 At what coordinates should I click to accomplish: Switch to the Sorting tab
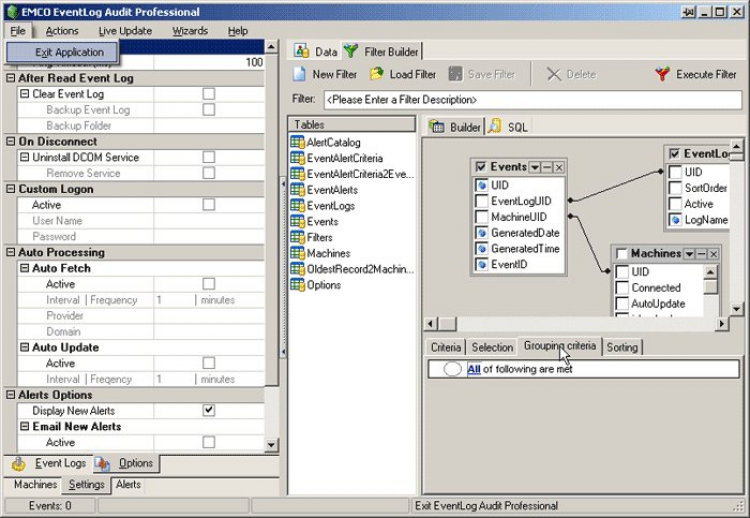(622, 347)
